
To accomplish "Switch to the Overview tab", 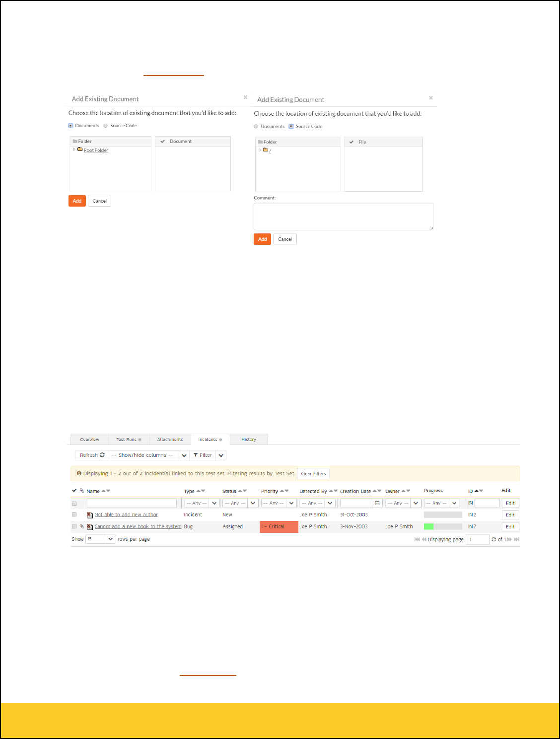I will (x=89, y=440).
